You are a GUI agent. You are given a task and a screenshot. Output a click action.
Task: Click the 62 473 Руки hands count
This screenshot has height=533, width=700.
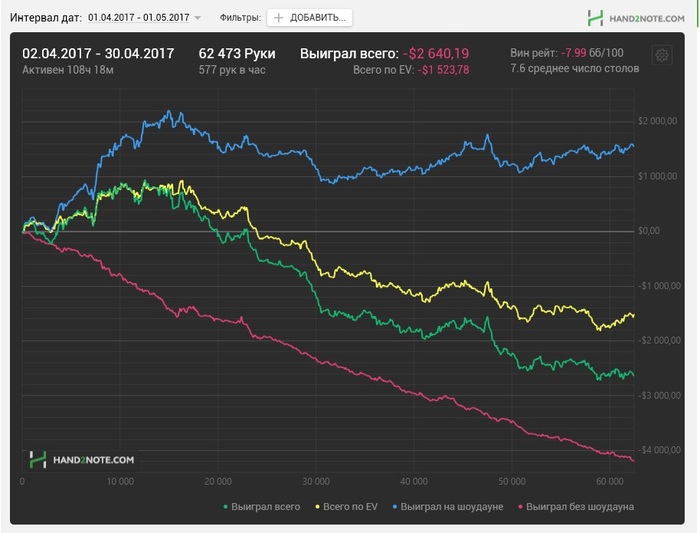[237, 54]
